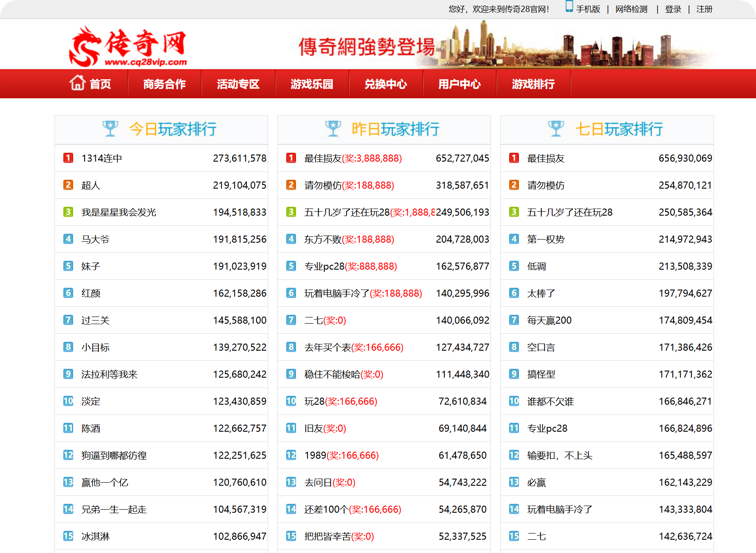Click player name 去年买个表

pos(327,347)
